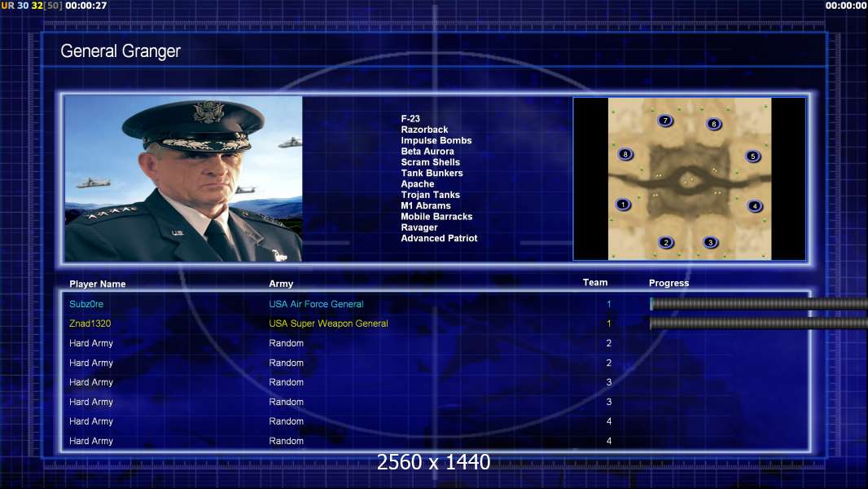Screen dimensions: 868x489
Task: Click the Trojan Tanks entry
Action: tap(430, 195)
